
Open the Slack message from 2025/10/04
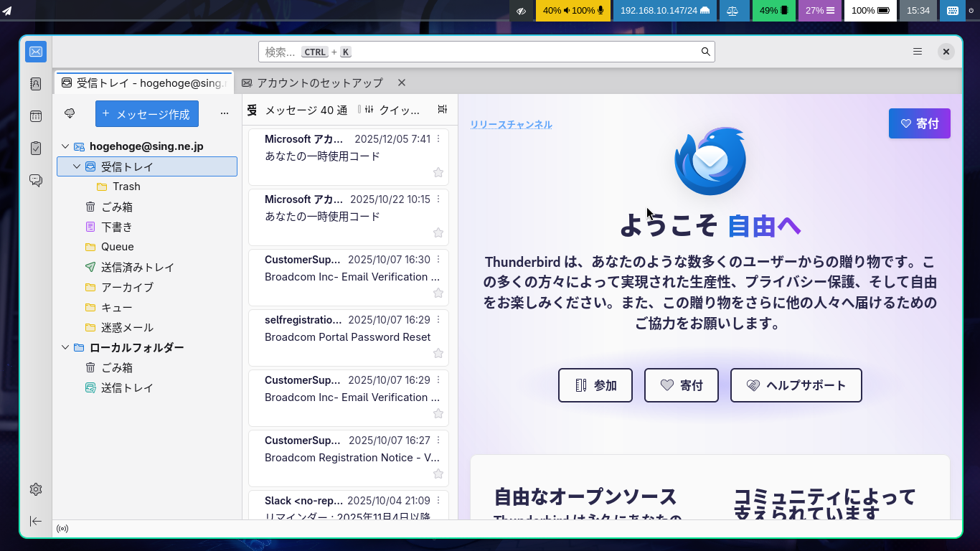click(x=348, y=505)
